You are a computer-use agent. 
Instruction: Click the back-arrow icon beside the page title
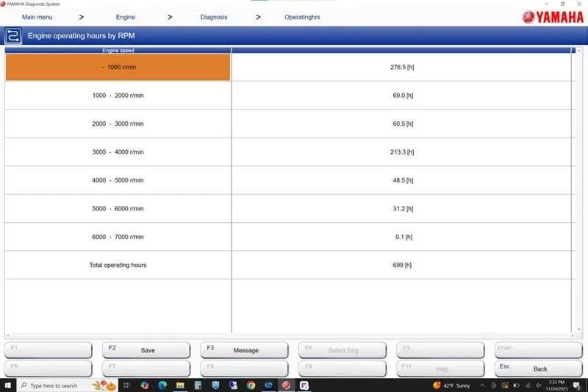pyautogui.click(x=13, y=35)
